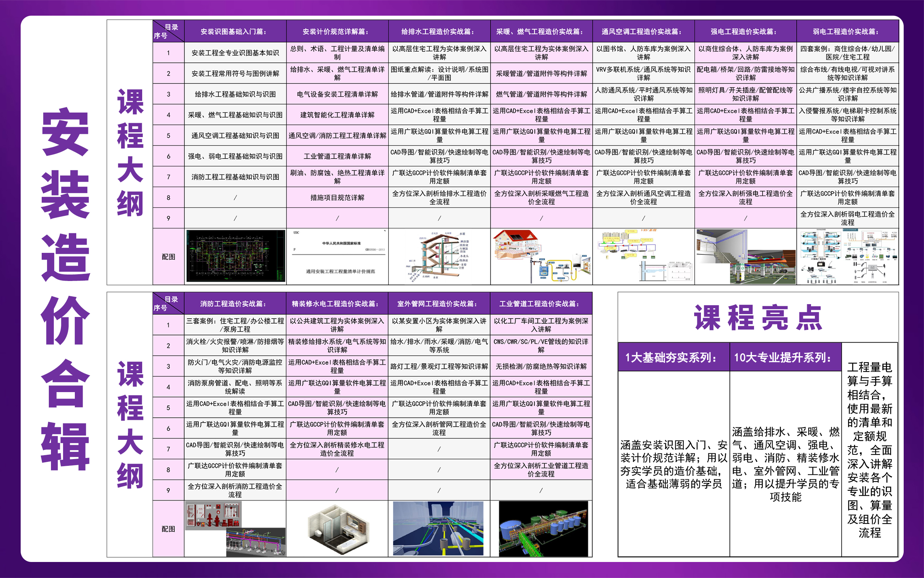Select the cell VRV多联机系统/通风系统等知识详解
924x578 pixels.
coord(644,73)
